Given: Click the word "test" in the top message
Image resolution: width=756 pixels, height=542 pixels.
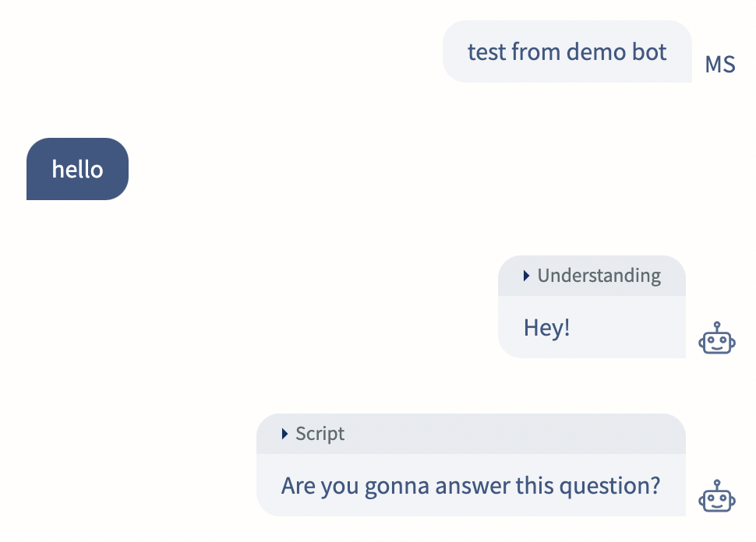Looking at the screenshot, I should point(486,51).
